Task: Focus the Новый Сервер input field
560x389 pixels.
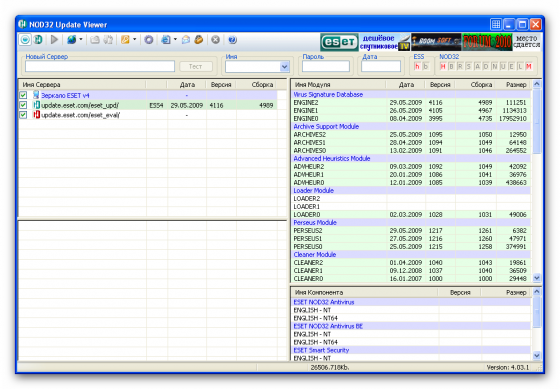Action: [x=100, y=66]
